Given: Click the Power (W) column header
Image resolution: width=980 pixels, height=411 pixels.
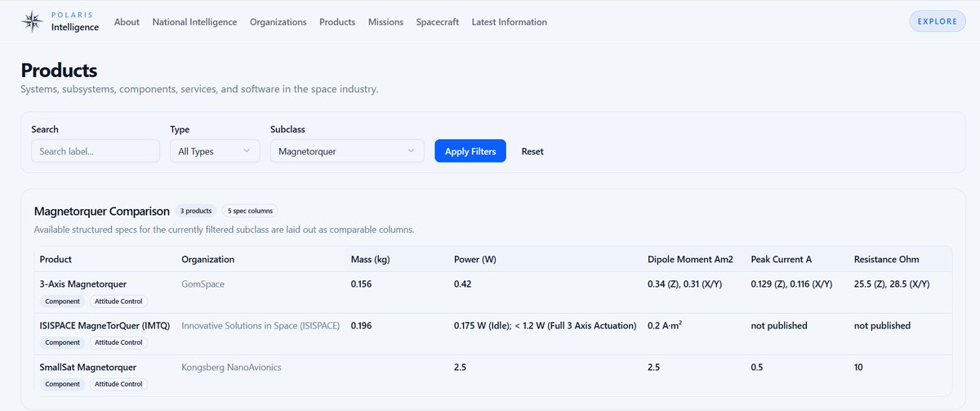Looking at the screenshot, I should click(x=475, y=259).
